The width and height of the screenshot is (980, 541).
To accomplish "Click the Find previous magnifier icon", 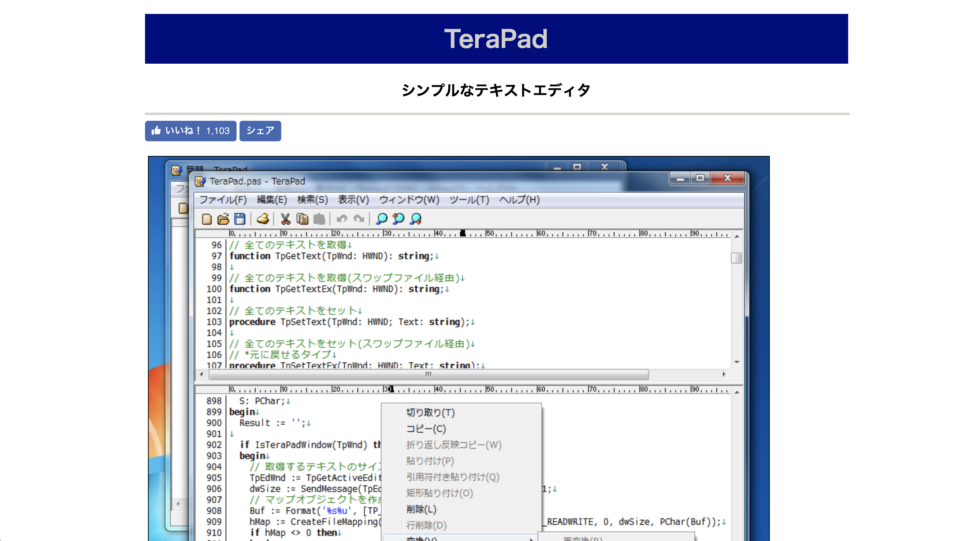I will point(398,219).
